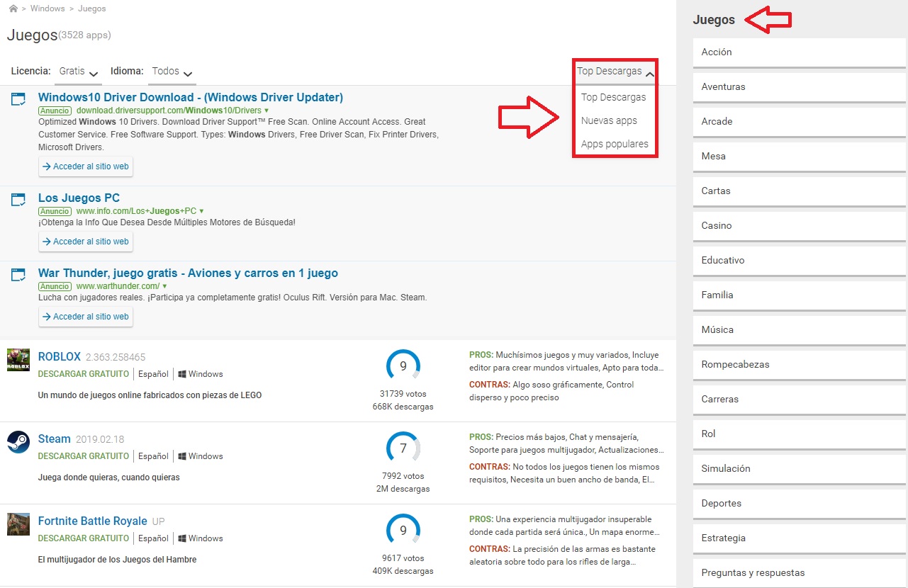Click the green arrow after download.driversupport.com ad URL
908x588 pixels.
(267, 111)
